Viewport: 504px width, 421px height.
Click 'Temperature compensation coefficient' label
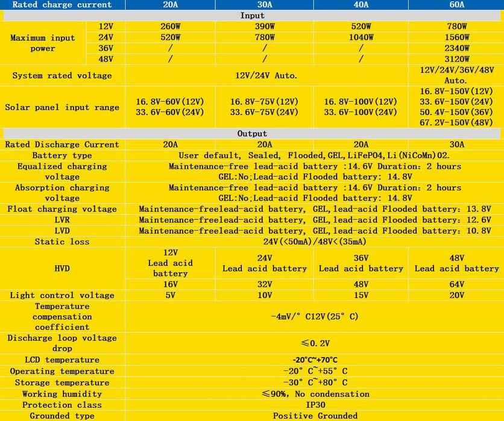click(x=62, y=317)
